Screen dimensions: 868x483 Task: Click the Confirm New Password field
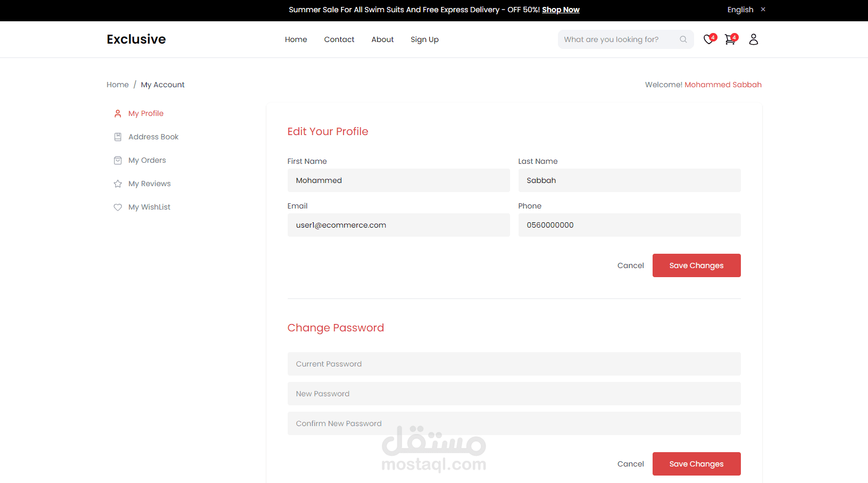pyautogui.click(x=514, y=423)
